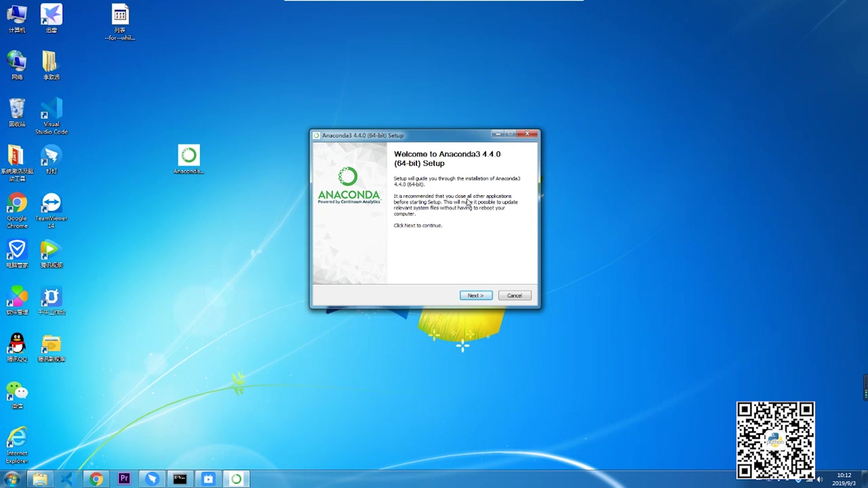Open the Windows Start menu orb
The width and height of the screenshot is (868, 488).
tap(12, 479)
